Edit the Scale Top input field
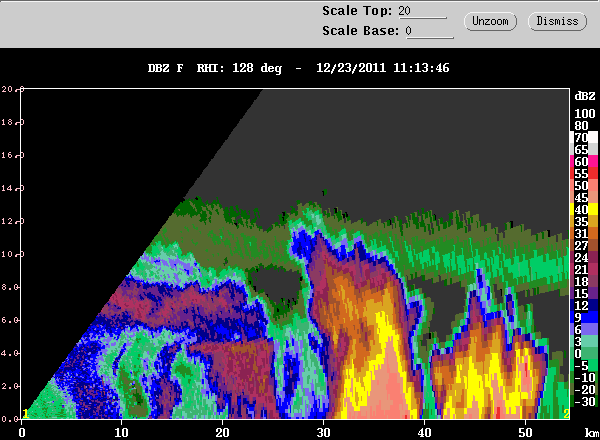The height and width of the screenshot is (440, 600). click(422, 11)
